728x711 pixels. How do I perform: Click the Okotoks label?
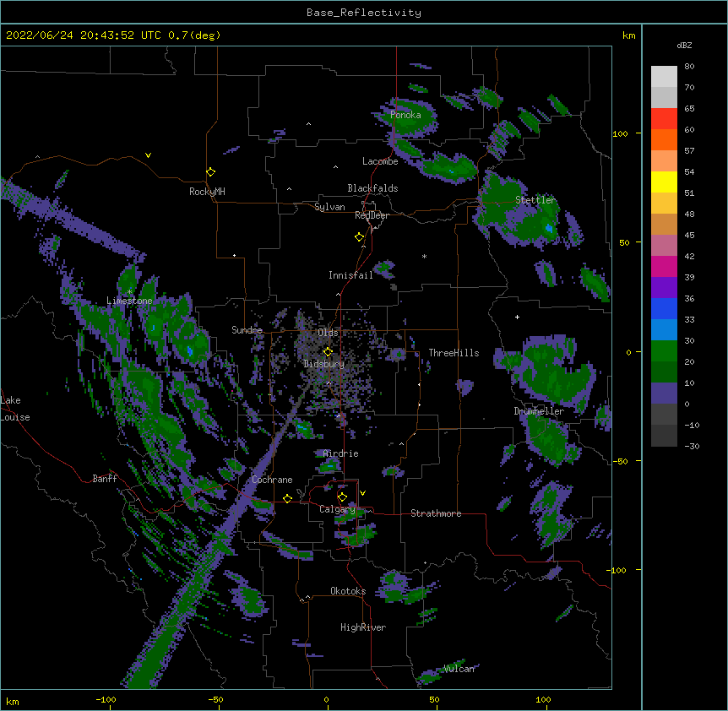(x=348, y=591)
